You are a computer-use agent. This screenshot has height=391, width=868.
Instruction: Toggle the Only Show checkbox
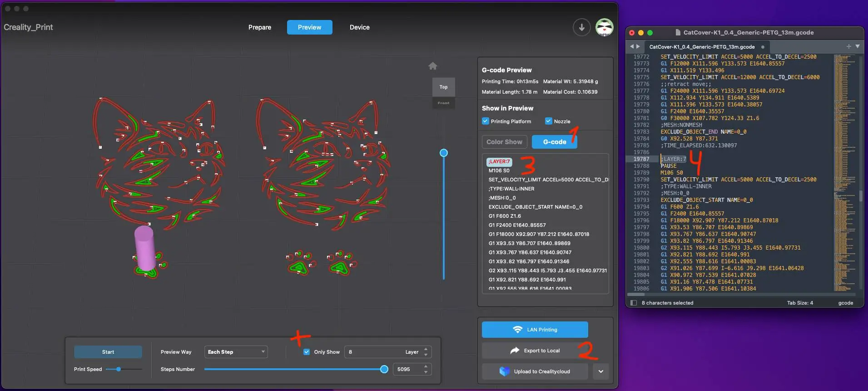click(307, 352)
